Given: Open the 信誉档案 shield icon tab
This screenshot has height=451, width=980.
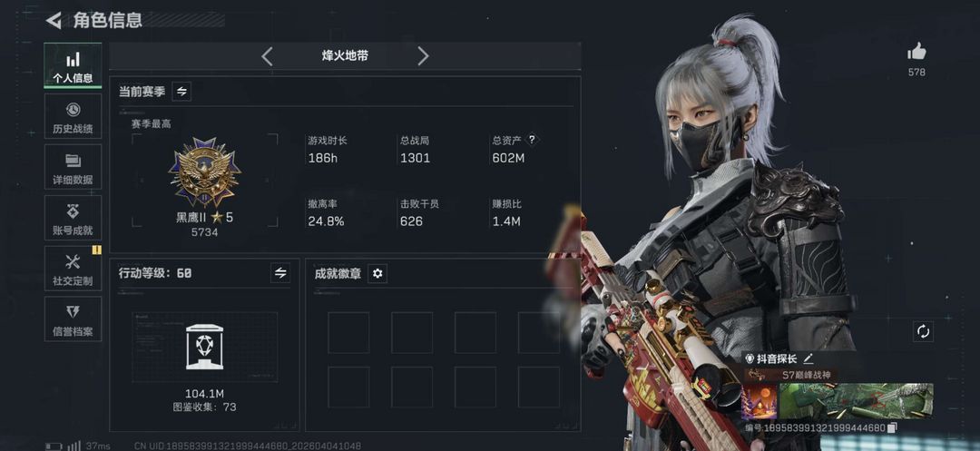Looking at the screenshot, I should [x=73, y=319].
